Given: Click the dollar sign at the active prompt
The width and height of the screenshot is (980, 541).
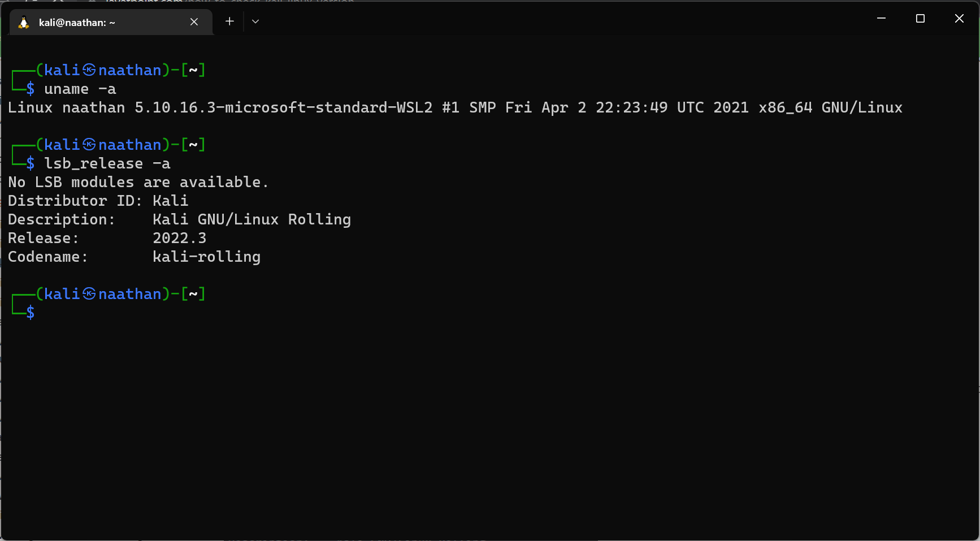Looking at the screenshot, I should 30,311.
